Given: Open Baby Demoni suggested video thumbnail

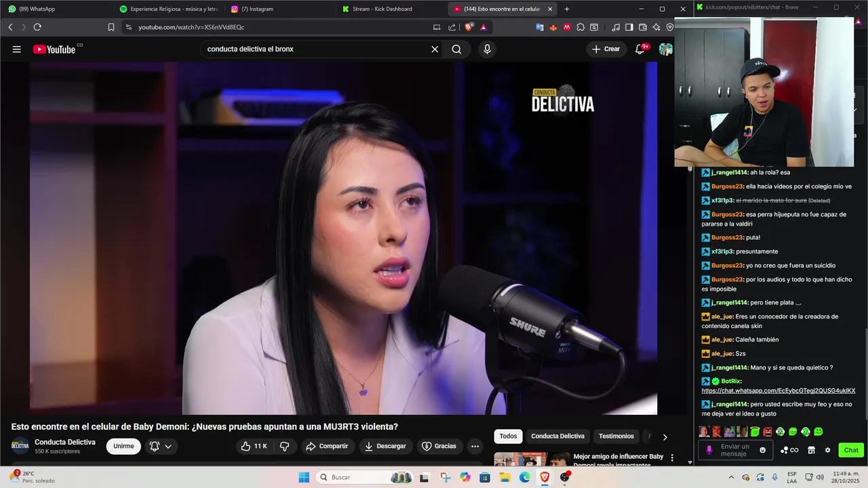Looking at the screenshot, I should tap(532, 459).
